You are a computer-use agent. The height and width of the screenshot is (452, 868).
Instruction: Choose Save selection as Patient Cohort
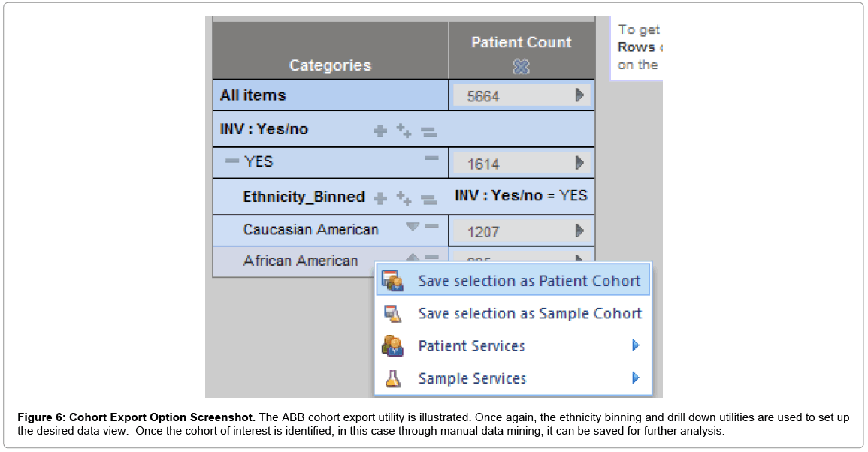click(513, 281)
